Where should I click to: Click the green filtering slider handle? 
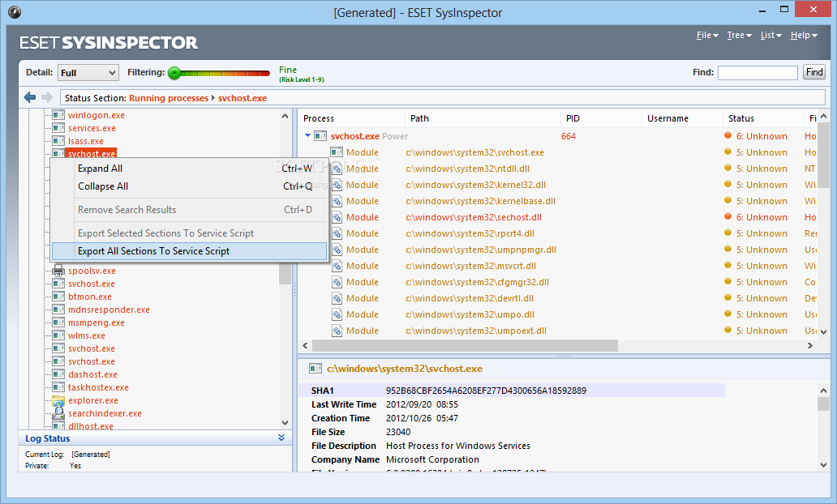tap(174, 73)
